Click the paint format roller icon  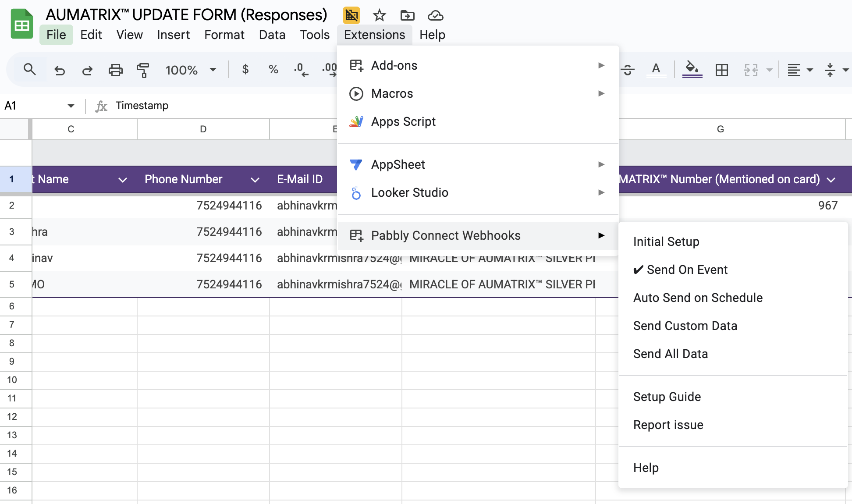pos(142,70)
